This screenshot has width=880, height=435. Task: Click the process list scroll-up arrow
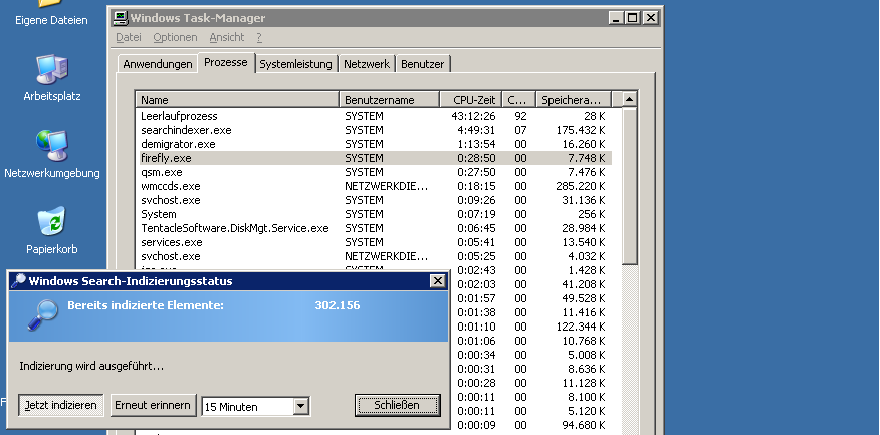[630, 99]
